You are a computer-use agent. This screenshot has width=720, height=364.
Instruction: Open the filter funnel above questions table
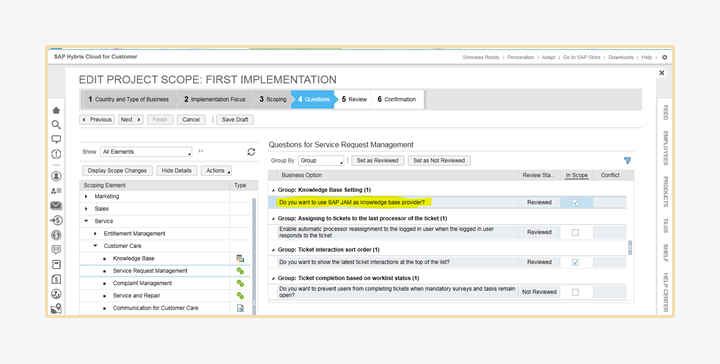point(627,160)
